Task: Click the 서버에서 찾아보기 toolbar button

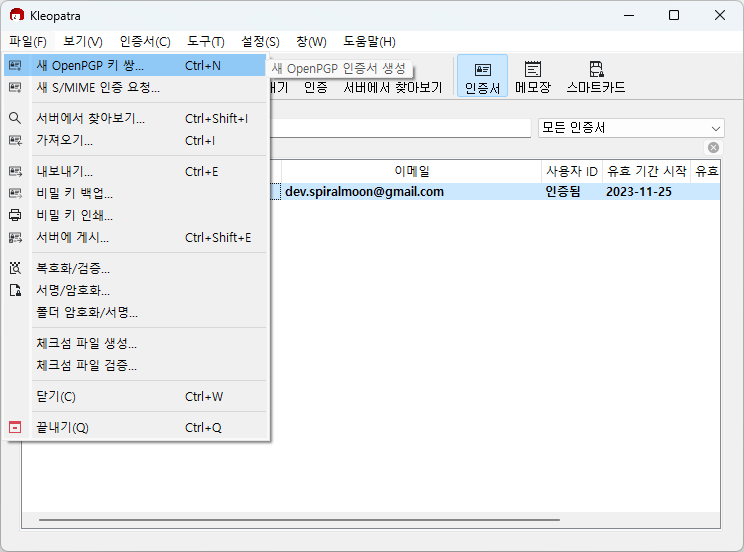Action: [393, 87]
